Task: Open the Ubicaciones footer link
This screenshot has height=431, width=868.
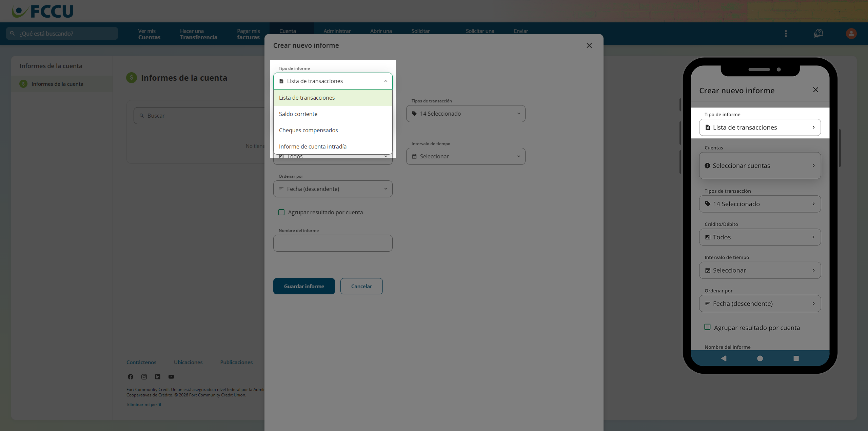Action: 188,362
